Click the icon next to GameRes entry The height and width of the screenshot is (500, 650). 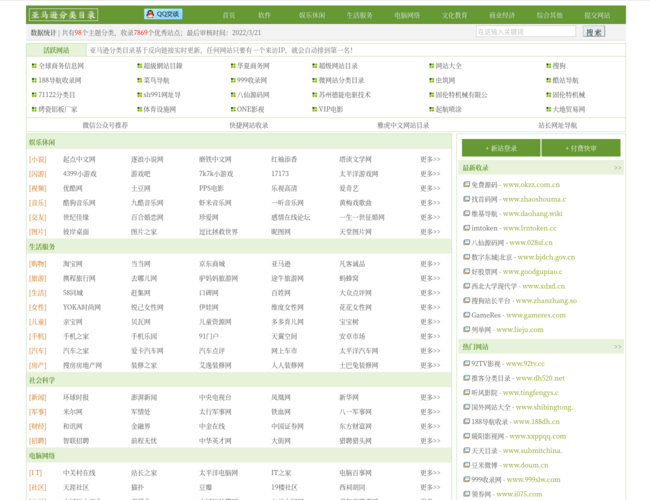click(465, 315)
